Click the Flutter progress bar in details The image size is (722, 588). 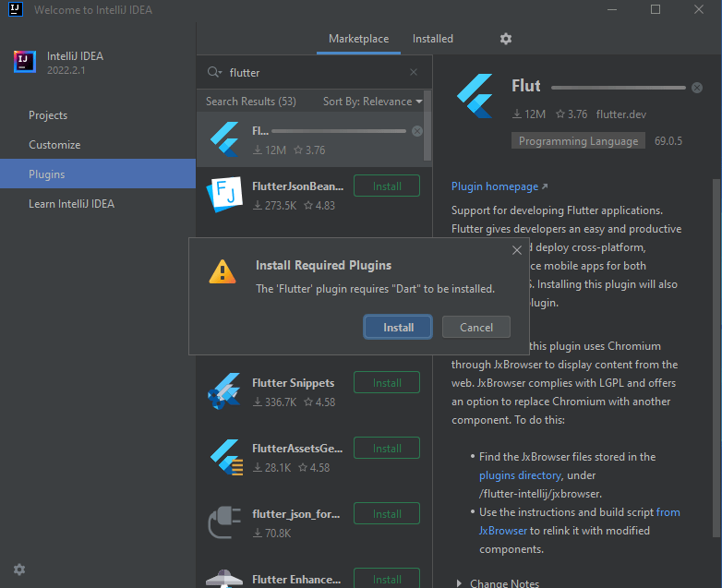[x=619, y=88]
